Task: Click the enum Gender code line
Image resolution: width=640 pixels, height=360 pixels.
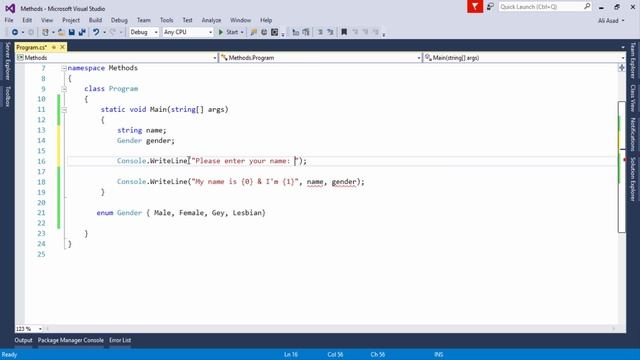Action: pos(181,213)
